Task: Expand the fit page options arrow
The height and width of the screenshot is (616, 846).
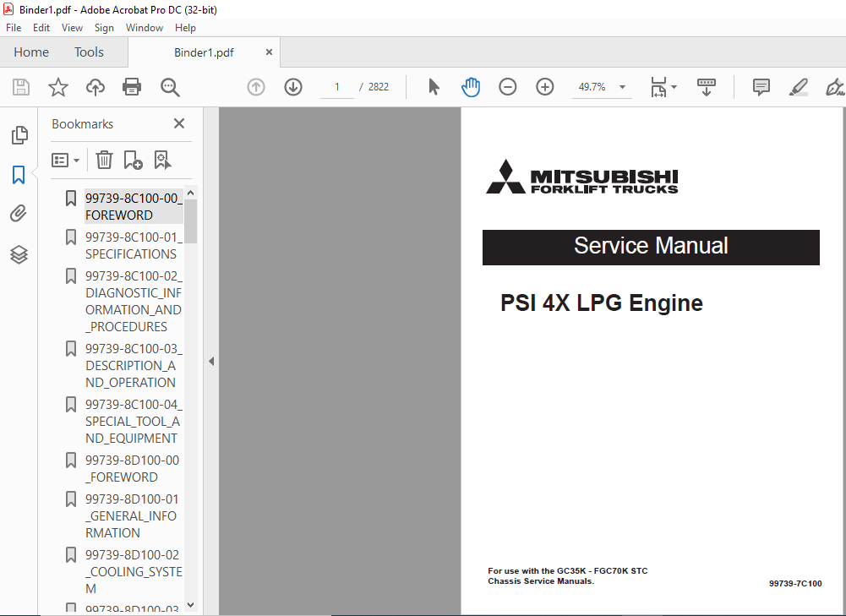Action: [x=674, y=87]
